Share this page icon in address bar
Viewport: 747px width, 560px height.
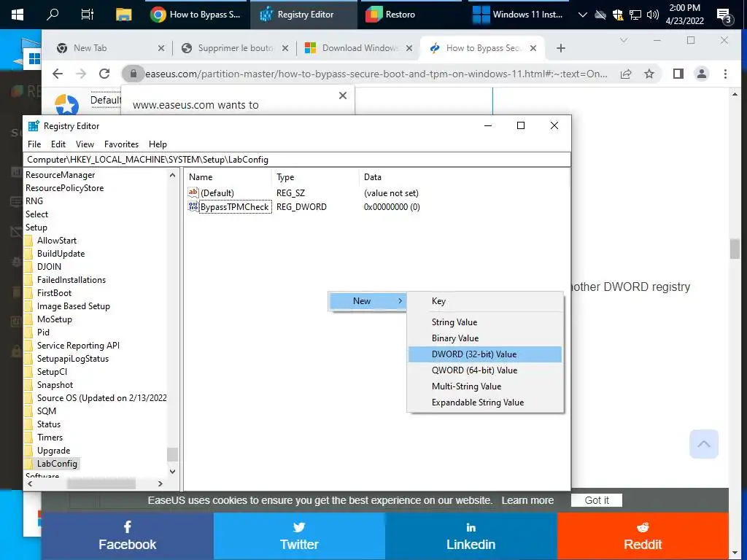coord(625,74)
